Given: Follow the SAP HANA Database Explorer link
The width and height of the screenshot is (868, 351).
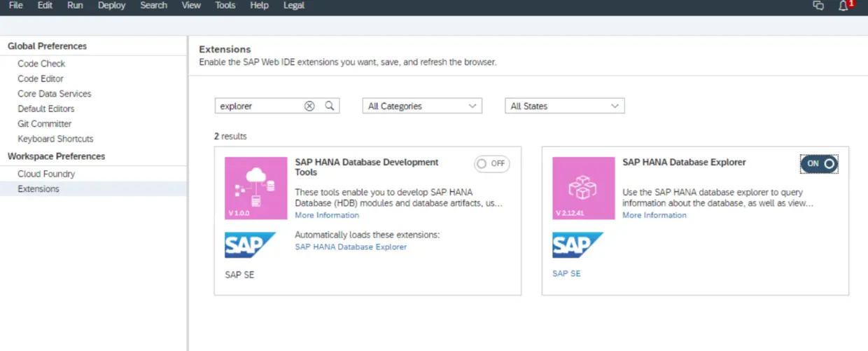Looking at the screenshot, I should click(351, 247).
